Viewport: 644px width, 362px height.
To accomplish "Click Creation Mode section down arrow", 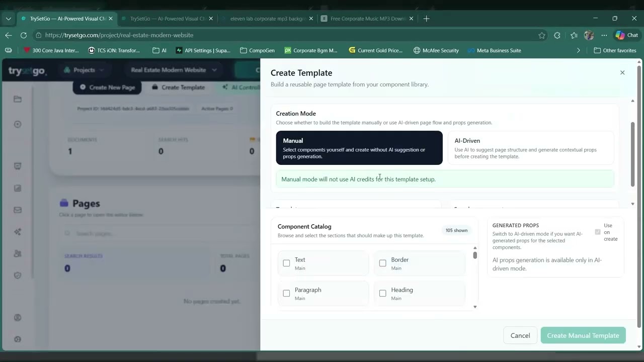I will click(632, 204).
